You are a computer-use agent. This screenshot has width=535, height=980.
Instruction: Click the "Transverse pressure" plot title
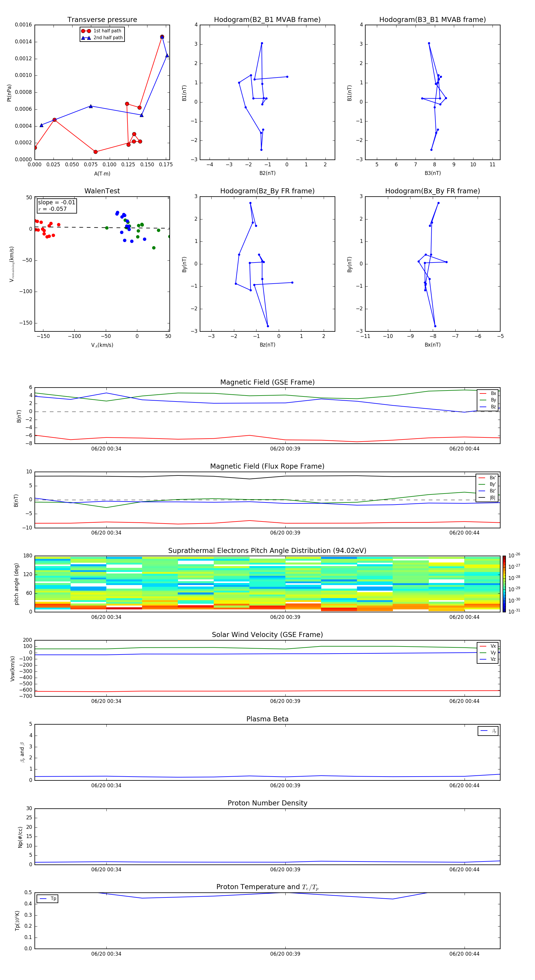coord(102,20)
